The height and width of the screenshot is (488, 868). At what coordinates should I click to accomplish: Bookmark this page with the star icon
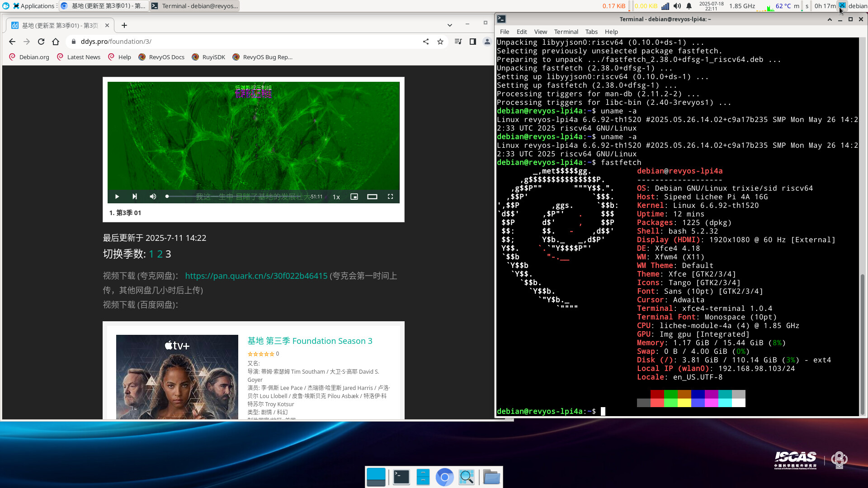coord(440,42)
